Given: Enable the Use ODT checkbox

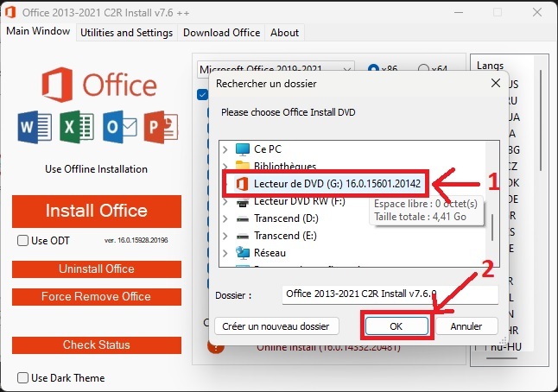Looking at the screenshot, I should pyautogui.click(x=22, y=240).
